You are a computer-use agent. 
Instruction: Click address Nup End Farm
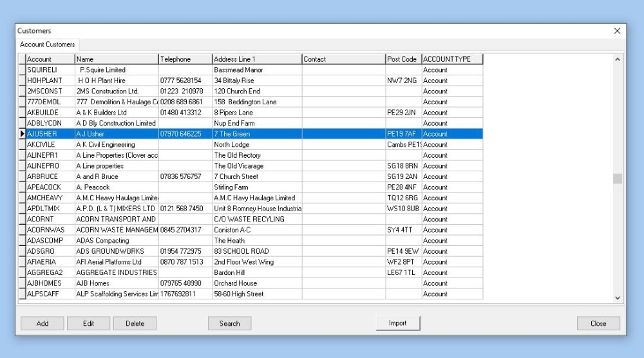point(234,123)
